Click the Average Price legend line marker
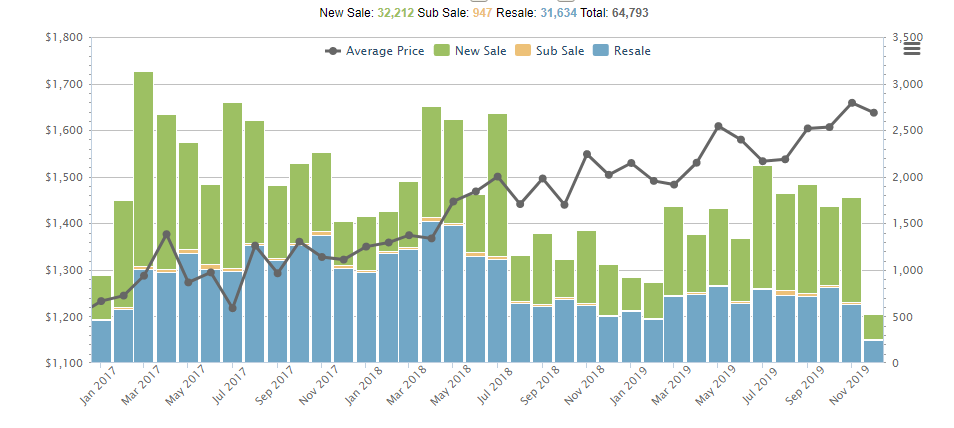954x428 pixels. coord(333,51)
